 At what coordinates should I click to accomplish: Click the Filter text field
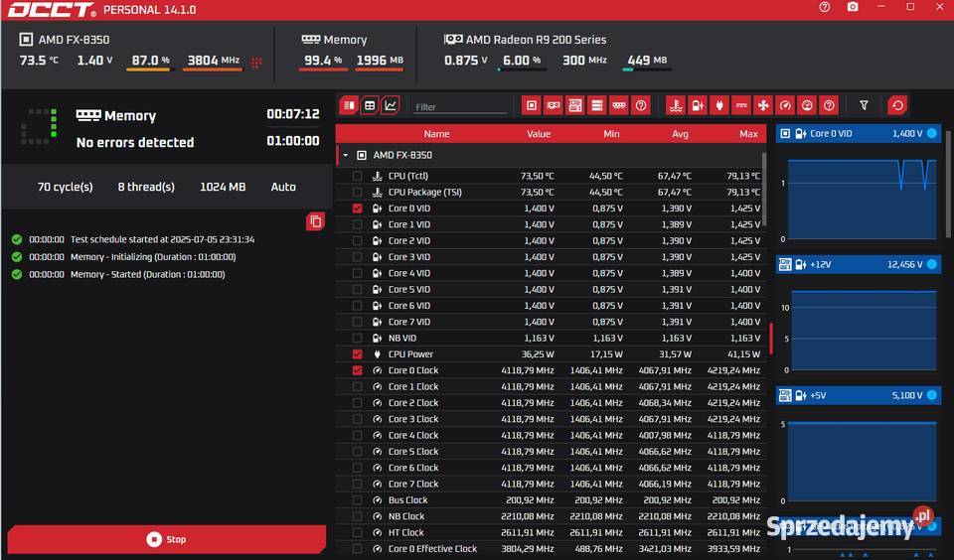[460, 107]
